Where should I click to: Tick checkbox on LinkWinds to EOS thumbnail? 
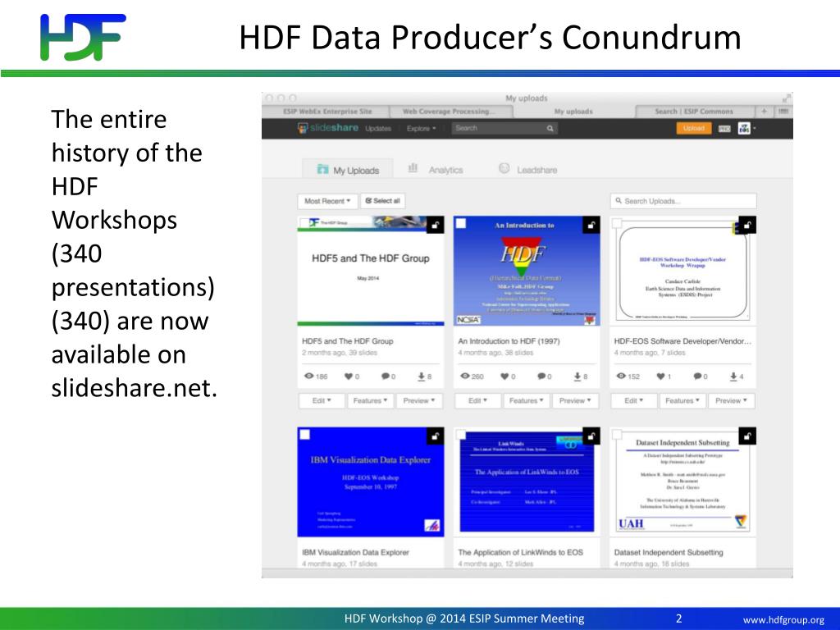[460, 434]
